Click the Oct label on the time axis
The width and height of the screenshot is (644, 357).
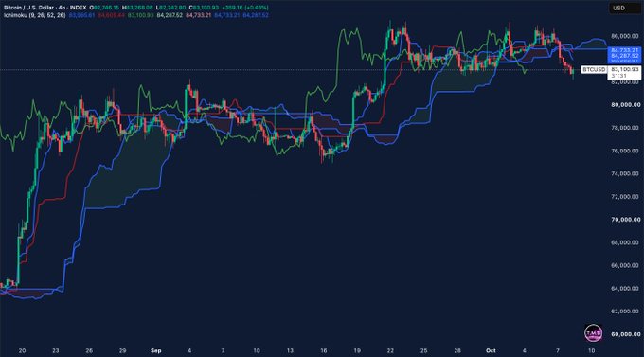point(491,350)
